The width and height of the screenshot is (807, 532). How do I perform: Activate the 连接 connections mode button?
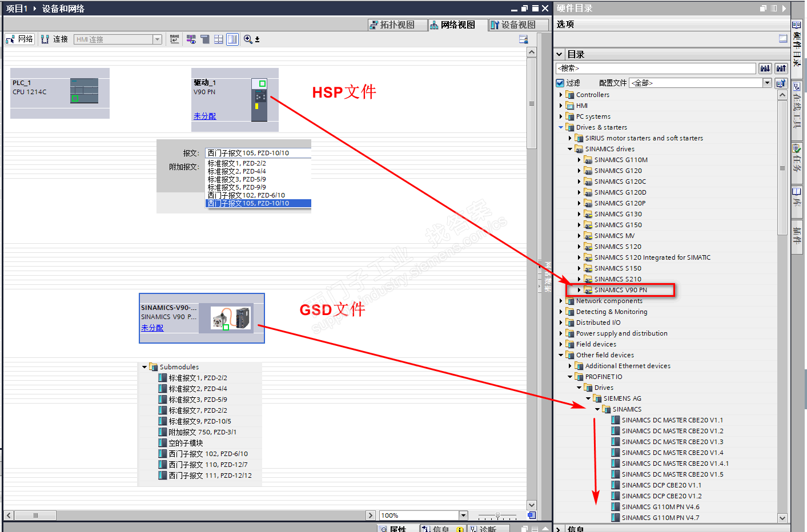click(54, 39)
